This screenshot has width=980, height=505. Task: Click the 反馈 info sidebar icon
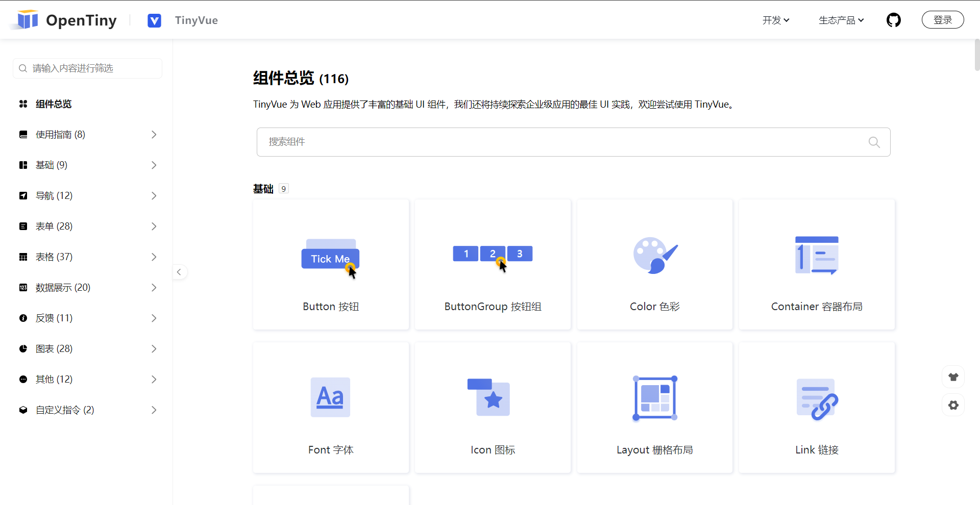coord(23,318)
